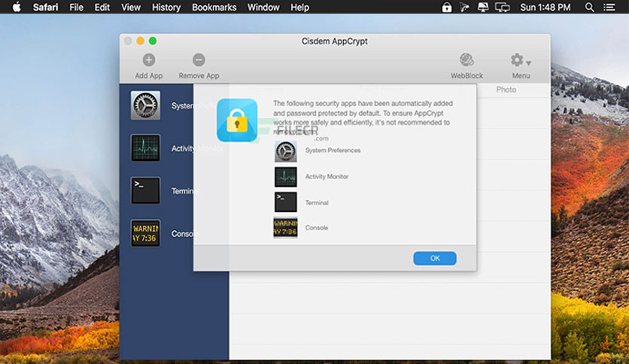Click the Remove App minus icon
The height and width of the screenshot is (364, 629).
[x=199, y=60]
